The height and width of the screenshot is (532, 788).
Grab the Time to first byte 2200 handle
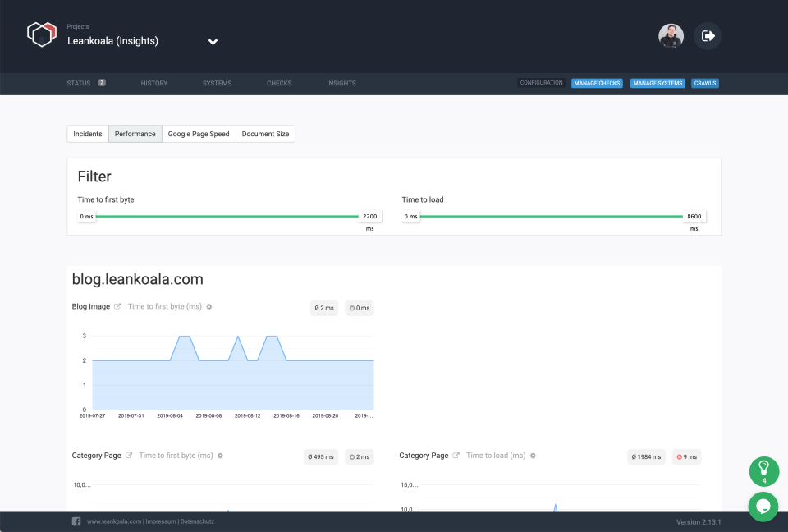click(370, 216)
